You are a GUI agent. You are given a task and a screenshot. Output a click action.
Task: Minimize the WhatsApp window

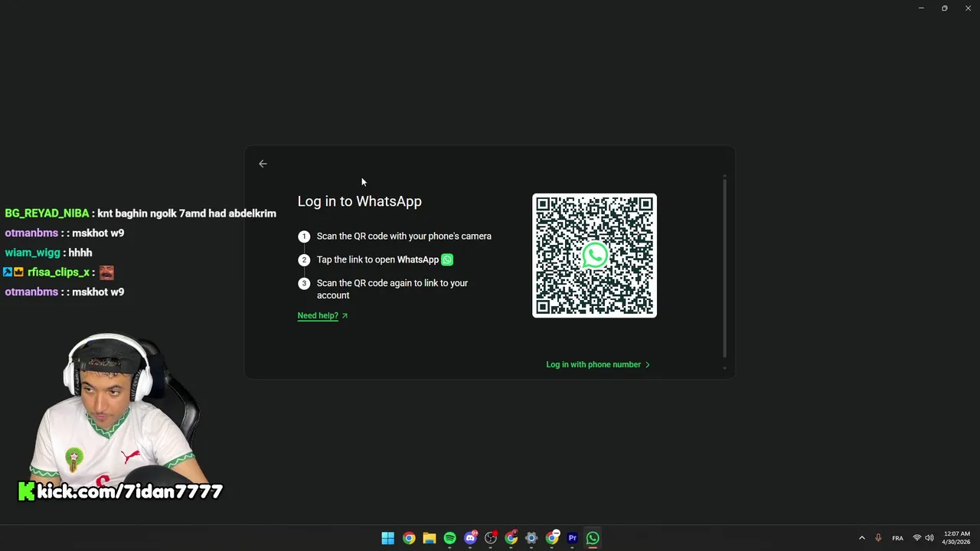tap(921, 8)
